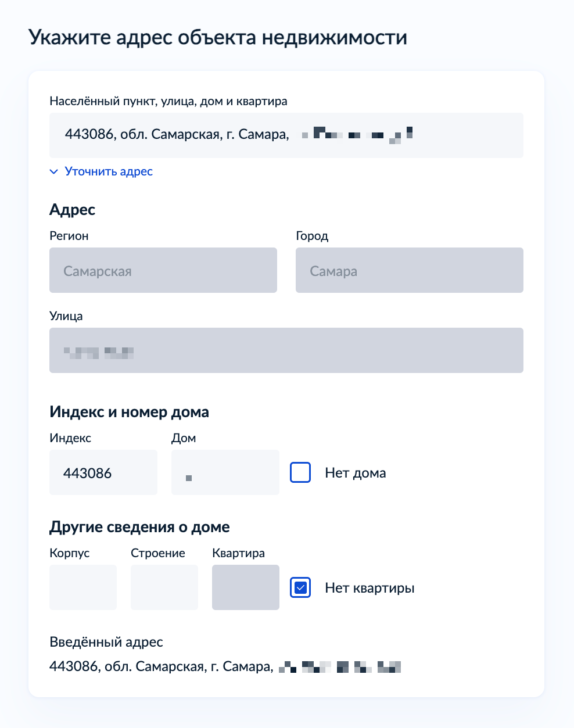Select the Строение input field
Viewport: 574px width, 728px height.
[x=164, y=587]
